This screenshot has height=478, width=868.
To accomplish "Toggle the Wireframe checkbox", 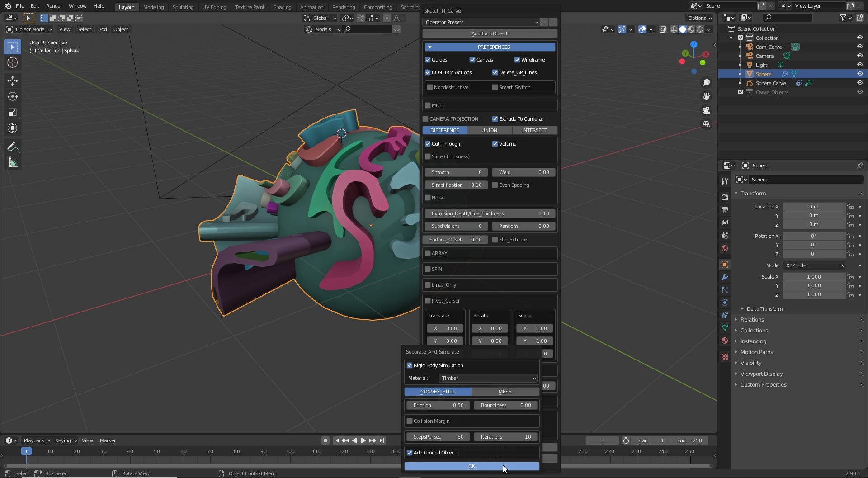I will point(517,60).
